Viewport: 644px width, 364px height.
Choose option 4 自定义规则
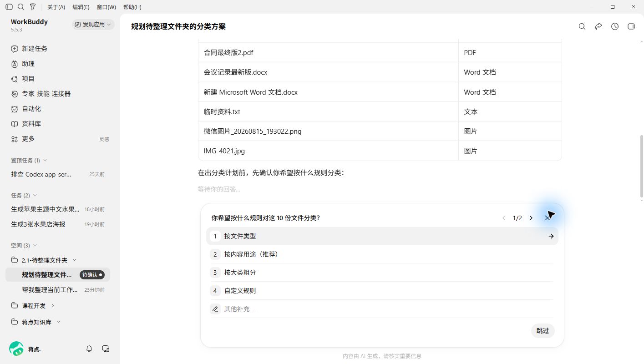coord(382,291)
